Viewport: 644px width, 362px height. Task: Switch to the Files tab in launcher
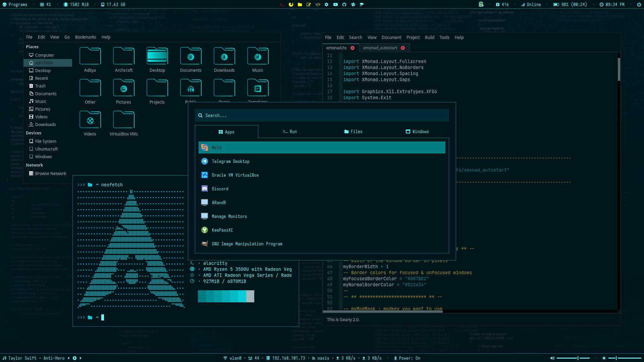(x=353, y=131)
